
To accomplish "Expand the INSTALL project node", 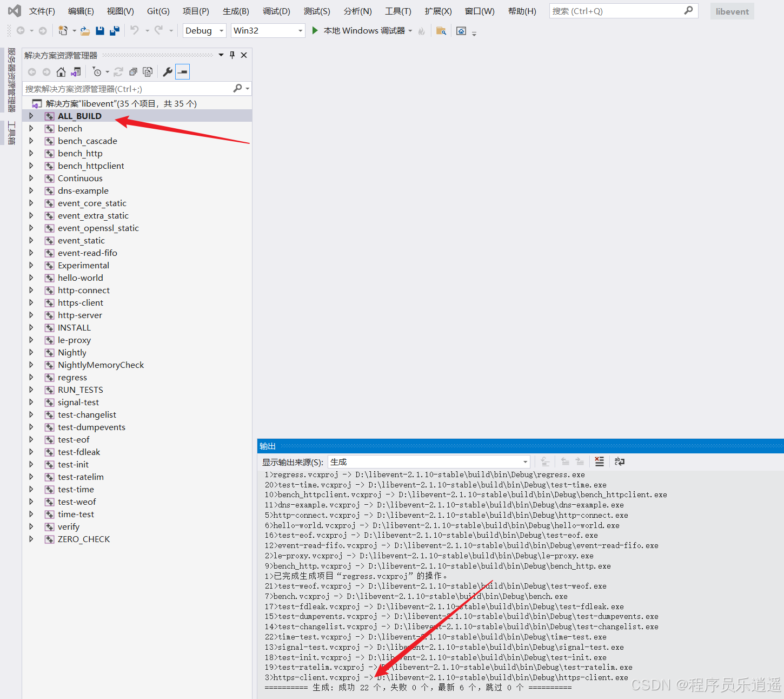I will point(31,327).
